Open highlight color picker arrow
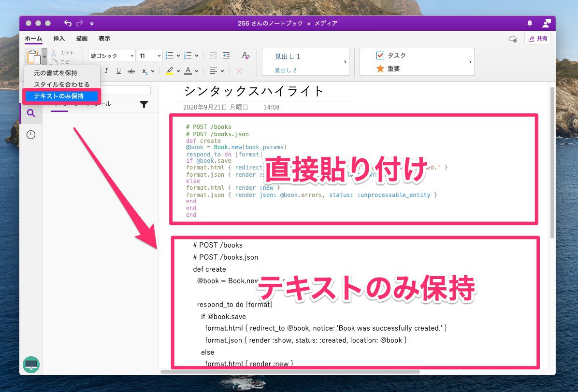 pyautogui.click(x=178, y=71)
